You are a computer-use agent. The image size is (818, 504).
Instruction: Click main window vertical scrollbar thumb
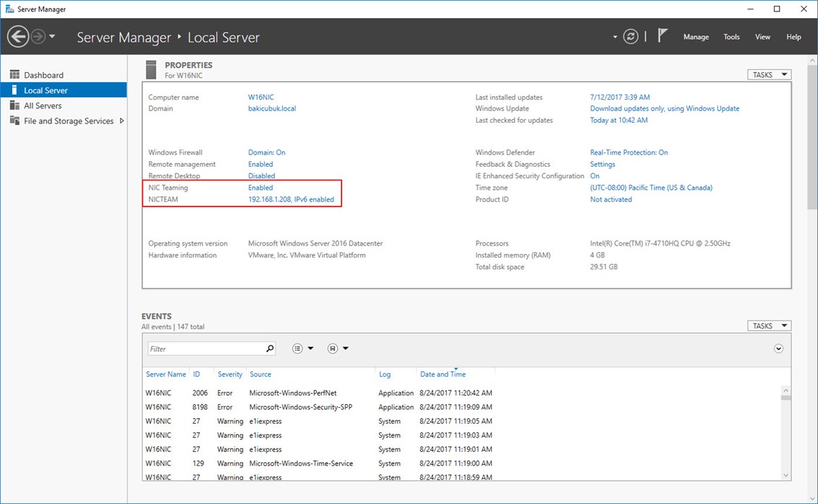click(812, 138)
